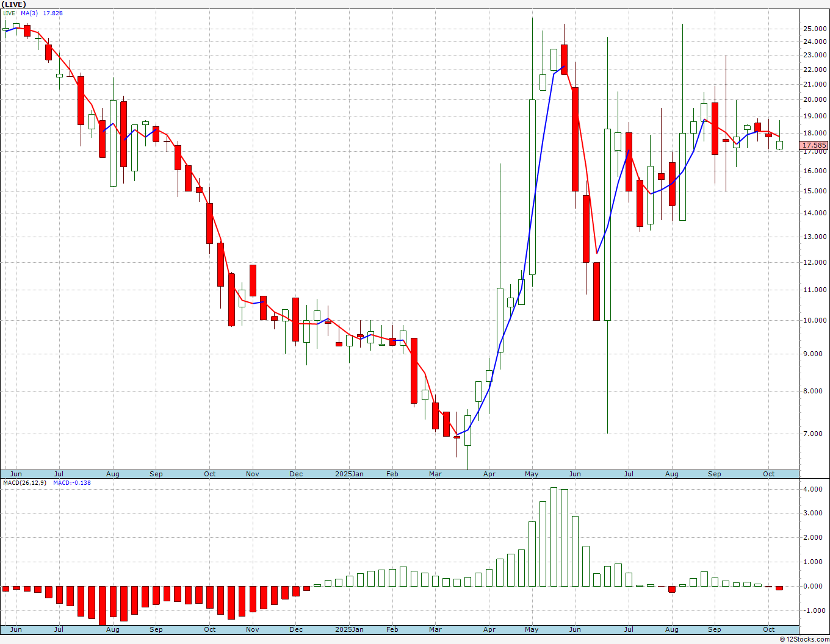
Task: Click "May" on the price chart date axis
Action: (x=532, y=474)
